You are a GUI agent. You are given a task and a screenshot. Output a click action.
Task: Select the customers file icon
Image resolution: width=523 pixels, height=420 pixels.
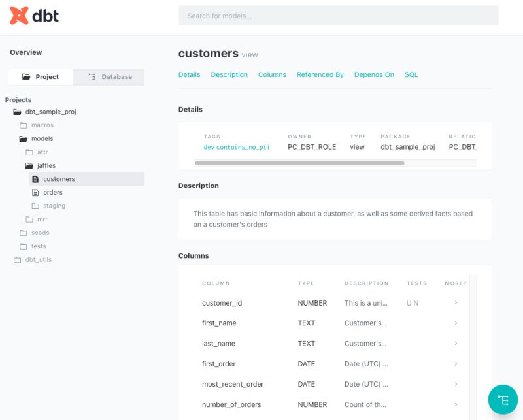tap(37, 178)
